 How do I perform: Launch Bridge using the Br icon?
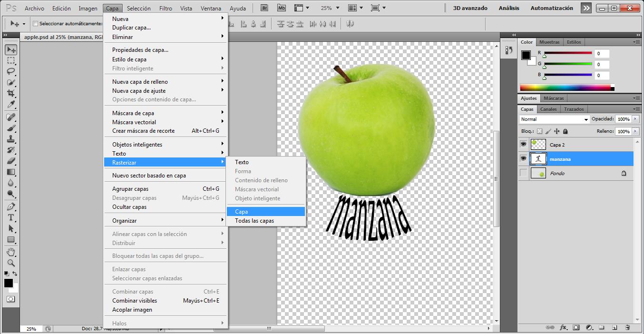click(x=264, y=8)
